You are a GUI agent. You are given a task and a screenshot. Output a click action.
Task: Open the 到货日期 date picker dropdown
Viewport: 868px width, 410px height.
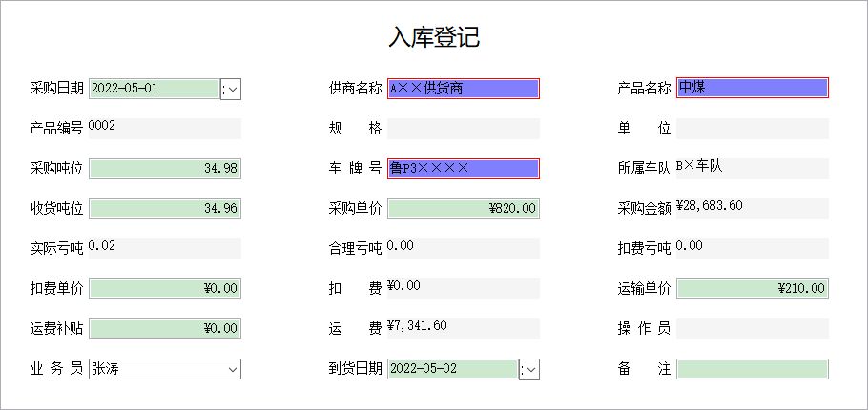click(529, 370)
